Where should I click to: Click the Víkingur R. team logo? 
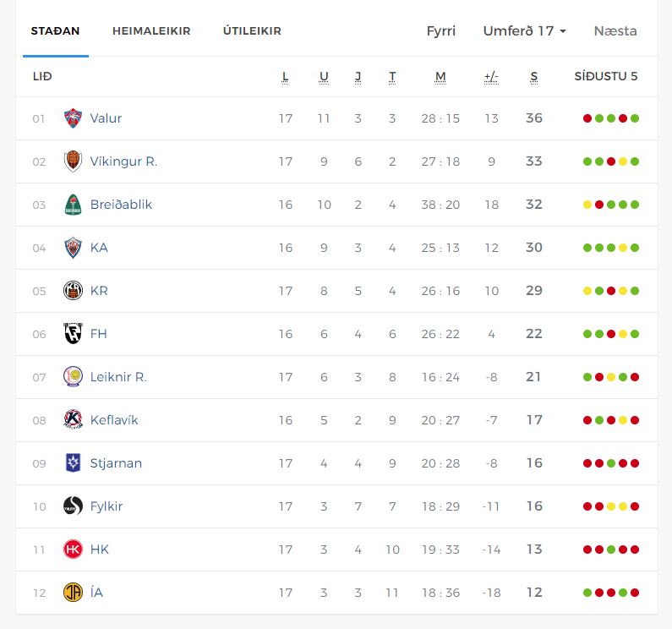[x=73, y=161]
